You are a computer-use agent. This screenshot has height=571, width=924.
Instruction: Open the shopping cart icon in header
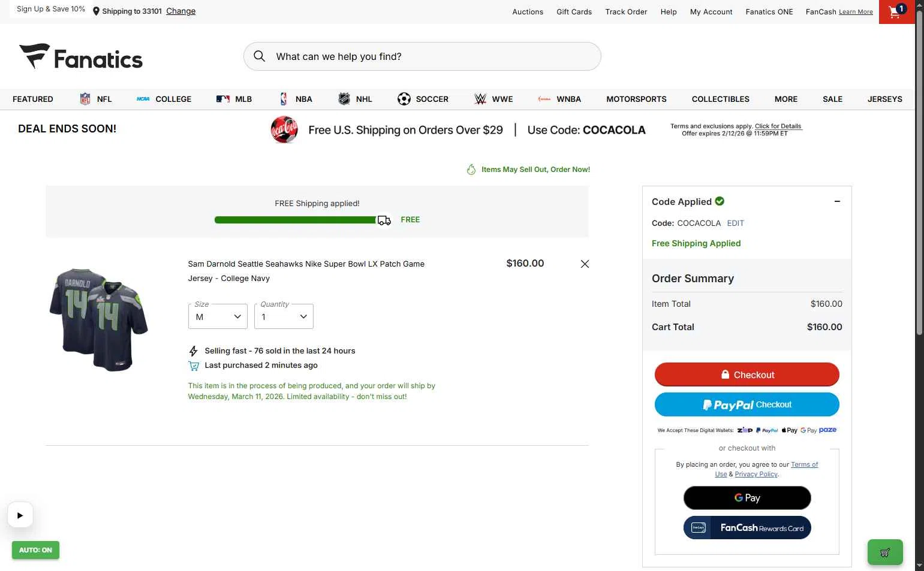[x=896, y=11]
